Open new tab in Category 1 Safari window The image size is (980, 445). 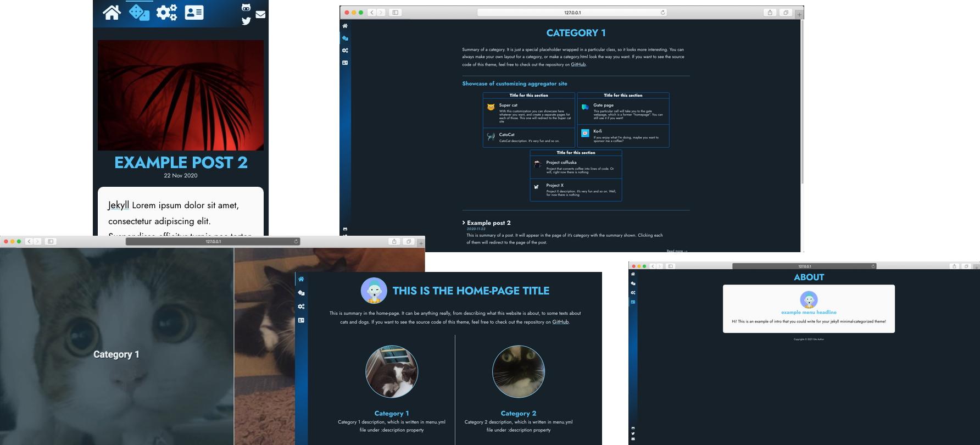point(799,14)
